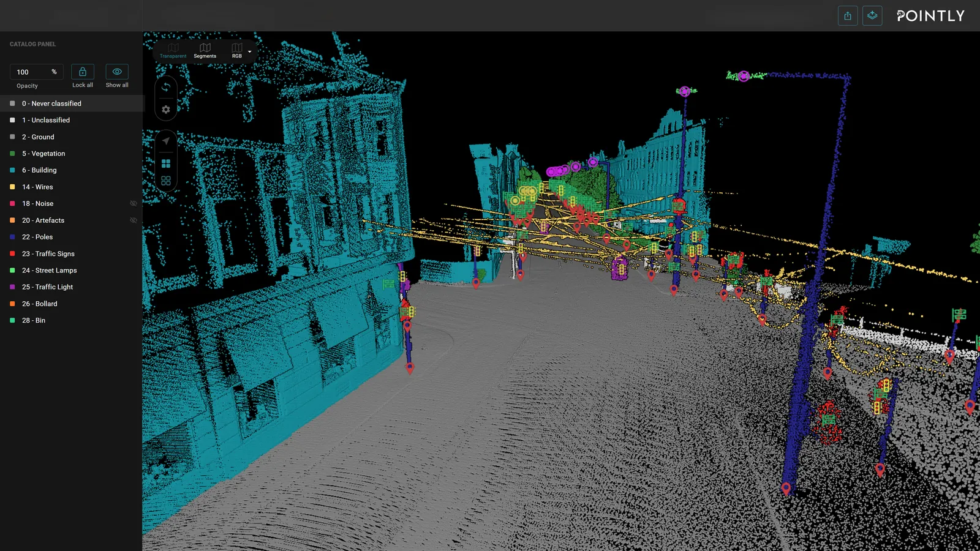Click the teal Building color swatch
Screen dimensions: 980x551
(12, 170)
